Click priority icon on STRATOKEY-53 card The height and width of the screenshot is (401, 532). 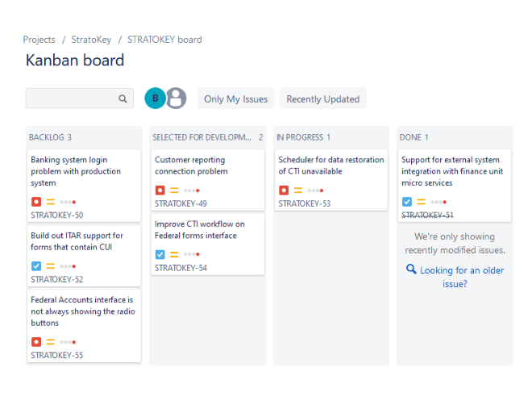click(298, 190)
